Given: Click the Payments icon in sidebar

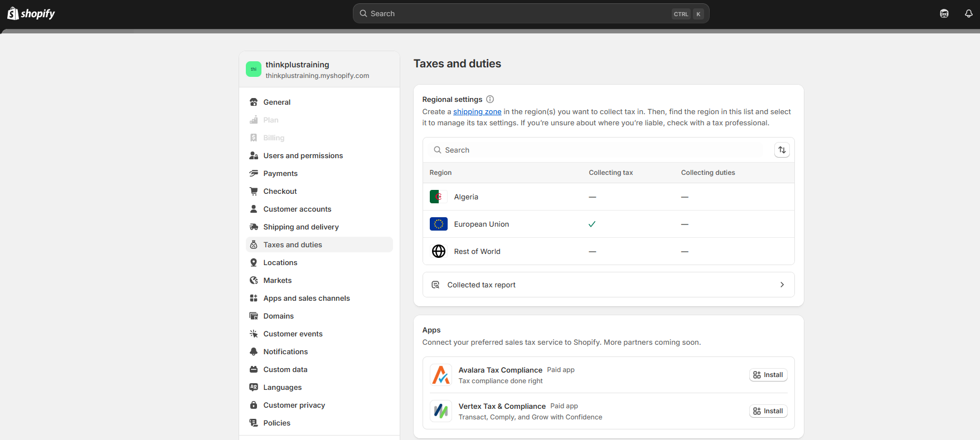Looking at the screenshot, I should point(254,173).
